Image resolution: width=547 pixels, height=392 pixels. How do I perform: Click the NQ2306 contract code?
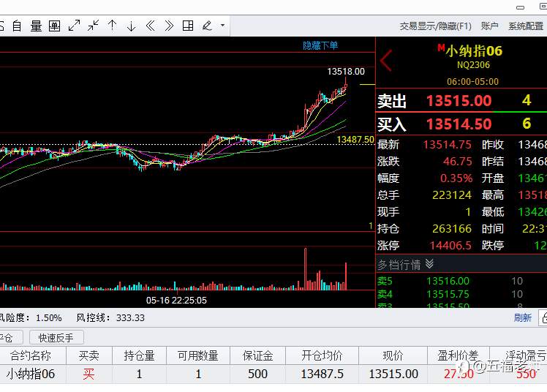473,65
